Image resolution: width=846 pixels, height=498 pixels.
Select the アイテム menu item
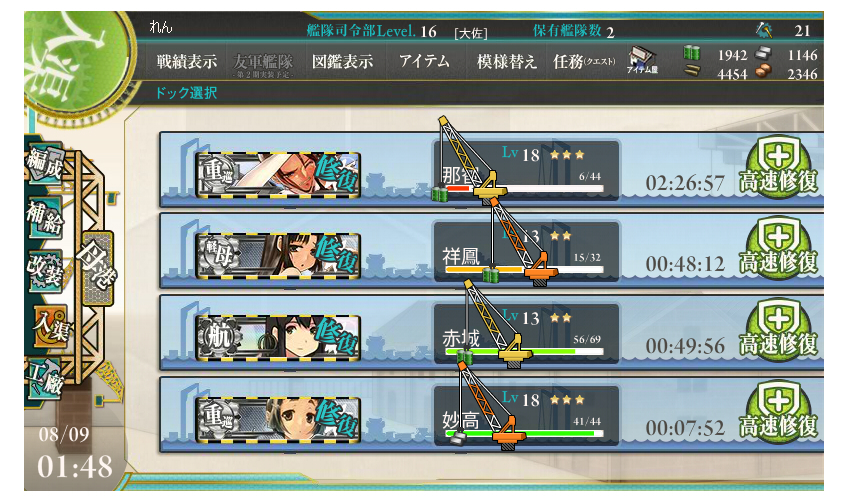(x=424, y=61)
